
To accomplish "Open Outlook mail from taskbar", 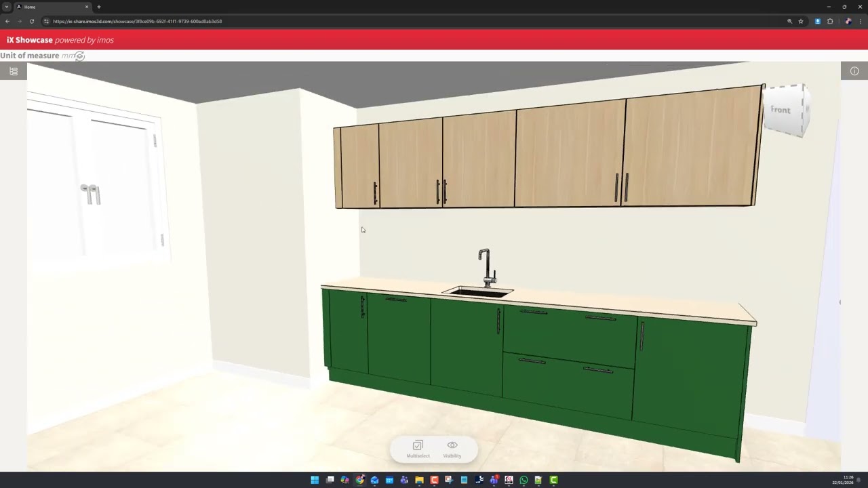I will tap(374, 480).
